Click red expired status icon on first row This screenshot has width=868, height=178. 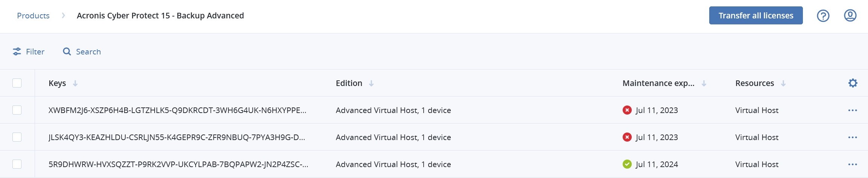pos(627,110)
